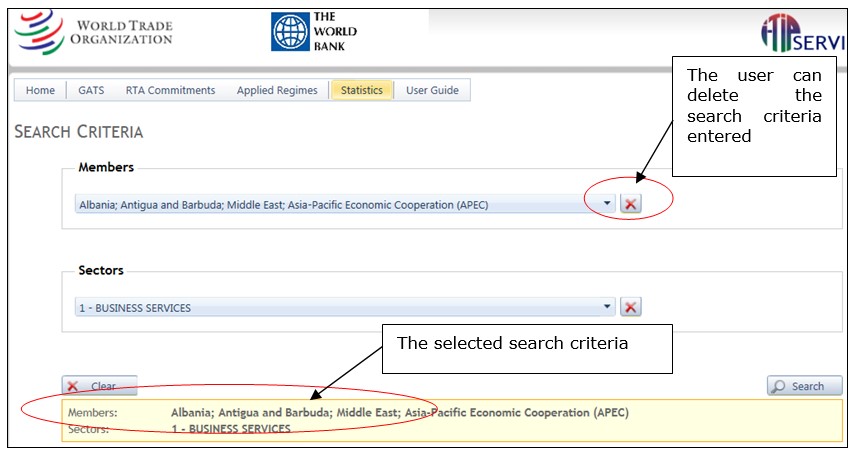This screenshot has width=863, height=455.
Task: Click the I-TIP Services logo
Action: tap(802, 33)
